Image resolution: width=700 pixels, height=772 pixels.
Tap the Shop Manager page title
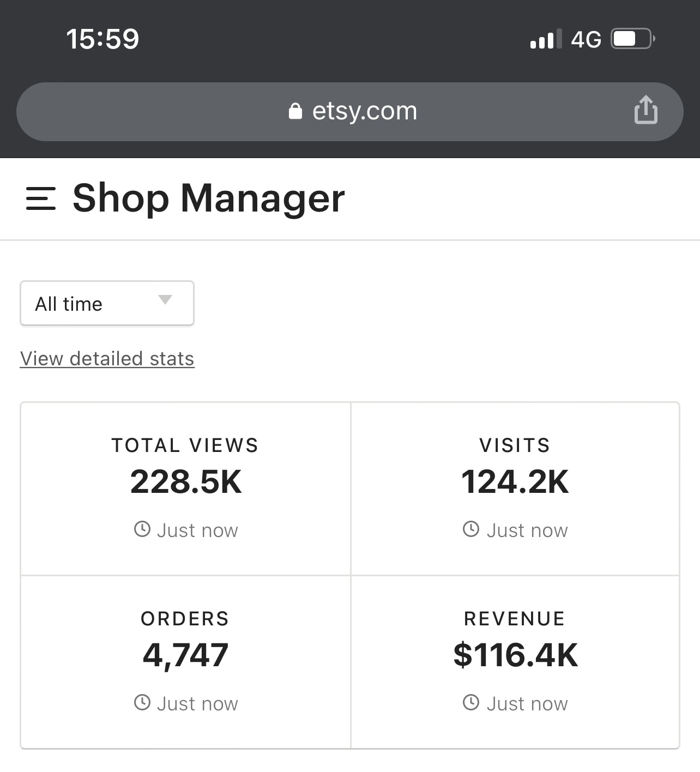(x=209, y=198)
